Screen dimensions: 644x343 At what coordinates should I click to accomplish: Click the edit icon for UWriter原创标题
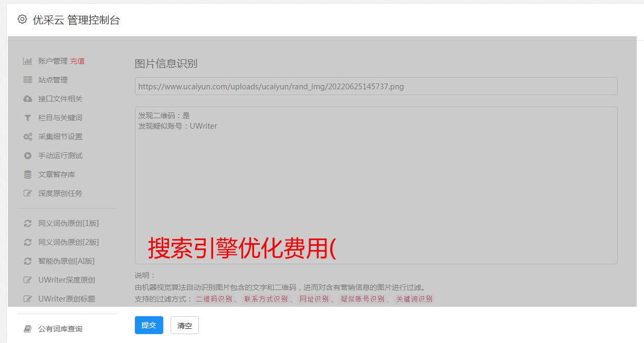click(28, 299)
